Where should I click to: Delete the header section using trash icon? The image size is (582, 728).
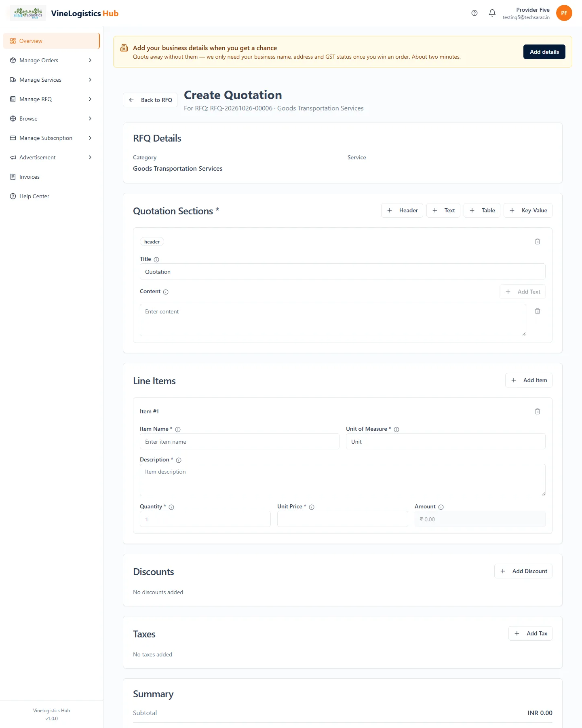coord(538,241)
